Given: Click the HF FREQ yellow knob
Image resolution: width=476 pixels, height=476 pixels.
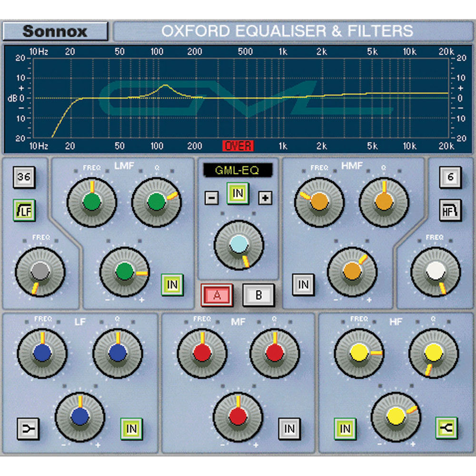Looking at the screenshot, I should coord(359,353).
